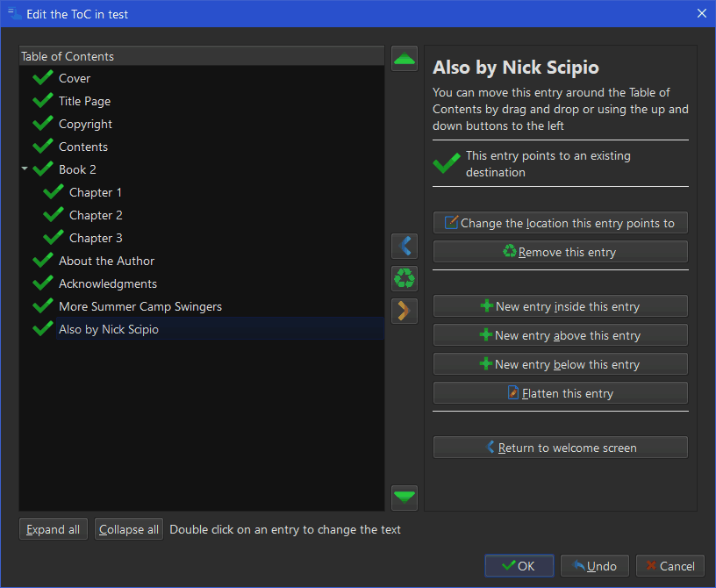
Task: Click the Undo button
Action: click(595, 566)
